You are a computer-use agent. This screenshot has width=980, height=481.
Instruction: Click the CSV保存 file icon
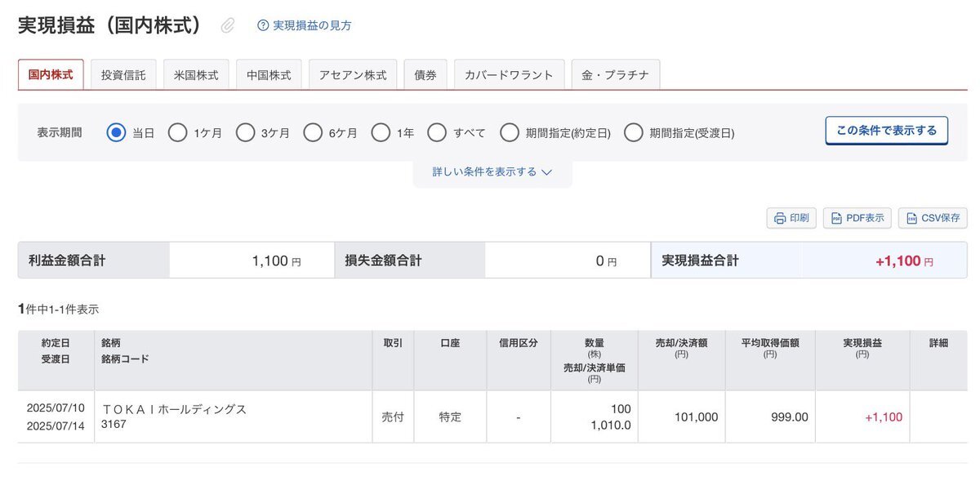[x=911, y=218]
